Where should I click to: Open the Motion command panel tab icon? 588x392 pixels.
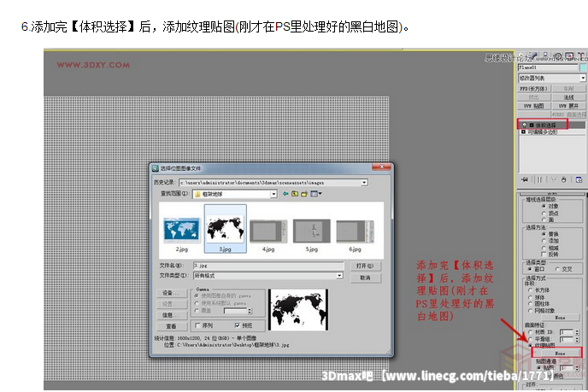click(558, 56)
